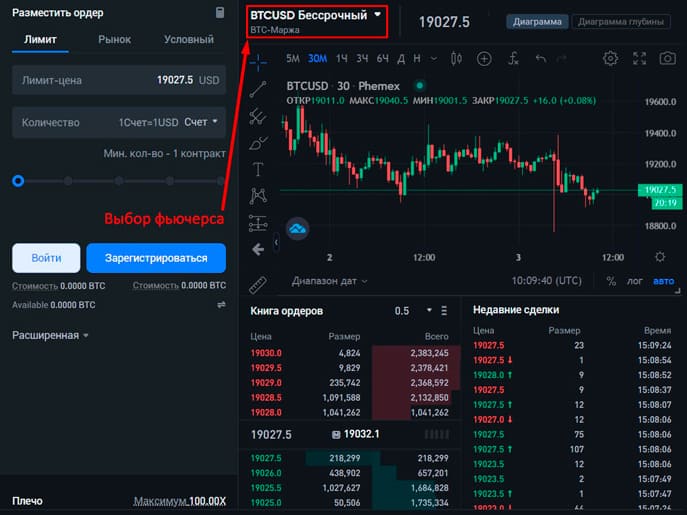Toggle auto scale авто
The image size is (687, 515).
[664, 281]
